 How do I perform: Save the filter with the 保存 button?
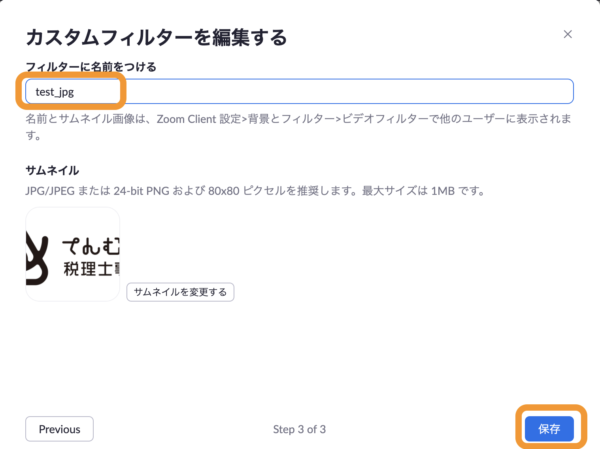click(549, 429)
